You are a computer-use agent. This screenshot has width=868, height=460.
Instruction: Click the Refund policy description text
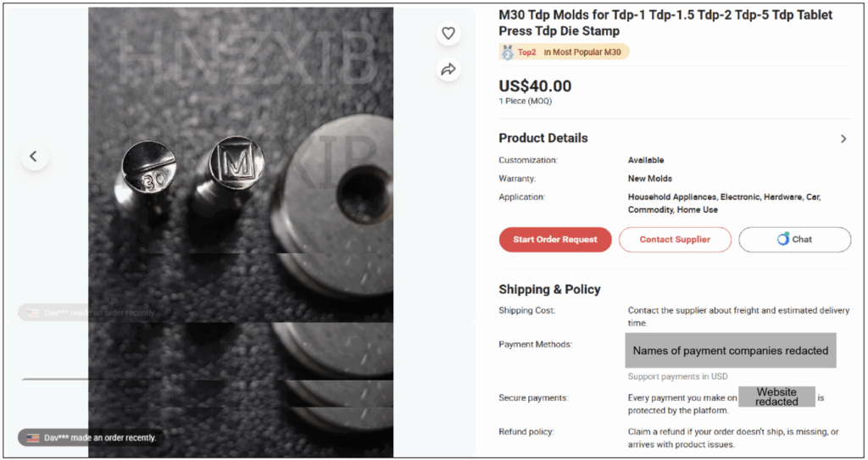point(733,438)
